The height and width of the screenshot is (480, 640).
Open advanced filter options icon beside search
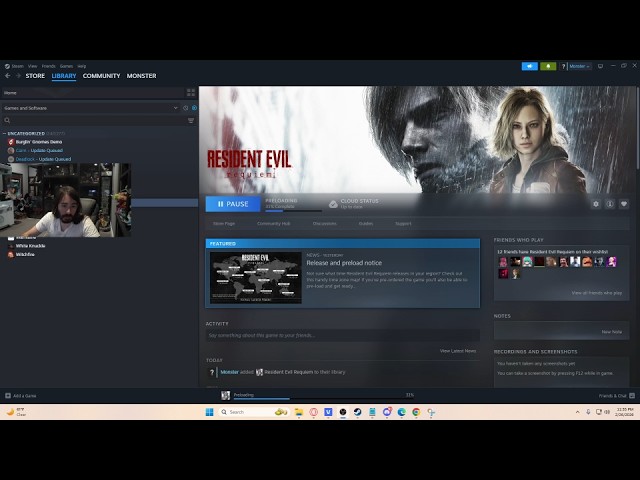click(191, 120)
